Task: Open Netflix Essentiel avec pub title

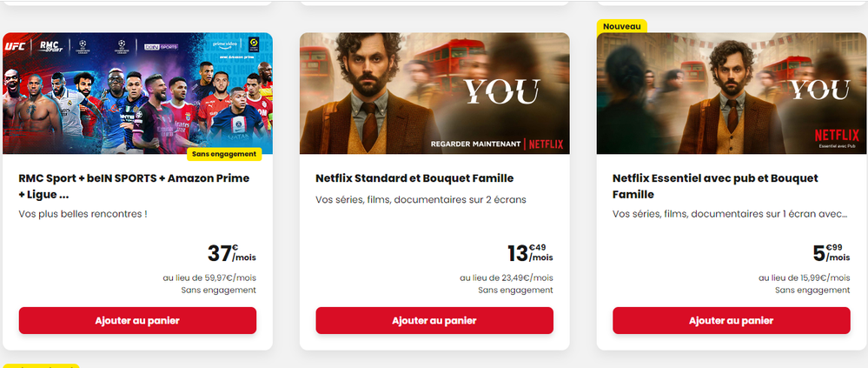Action: pos(715,186)
